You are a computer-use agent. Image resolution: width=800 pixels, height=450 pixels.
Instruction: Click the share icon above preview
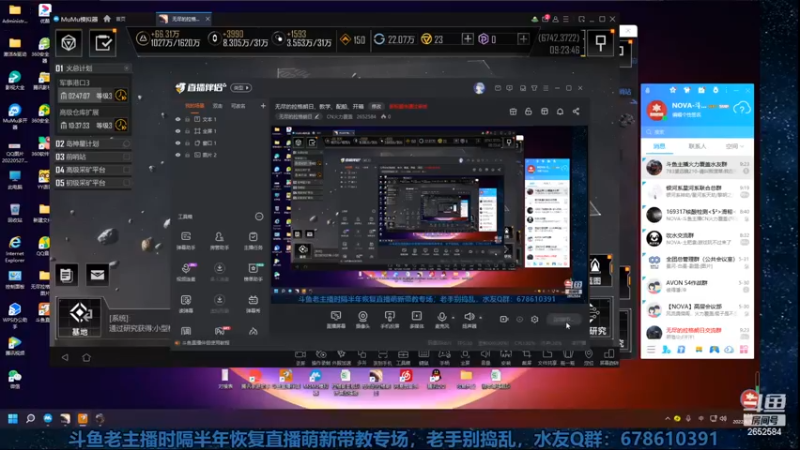click(x=576, y=111)
